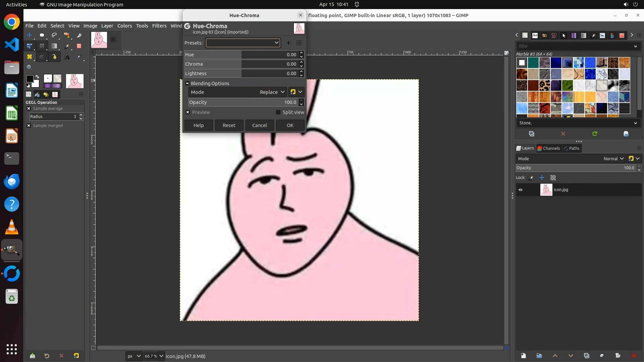Open the Filters menu

(159, 26)
